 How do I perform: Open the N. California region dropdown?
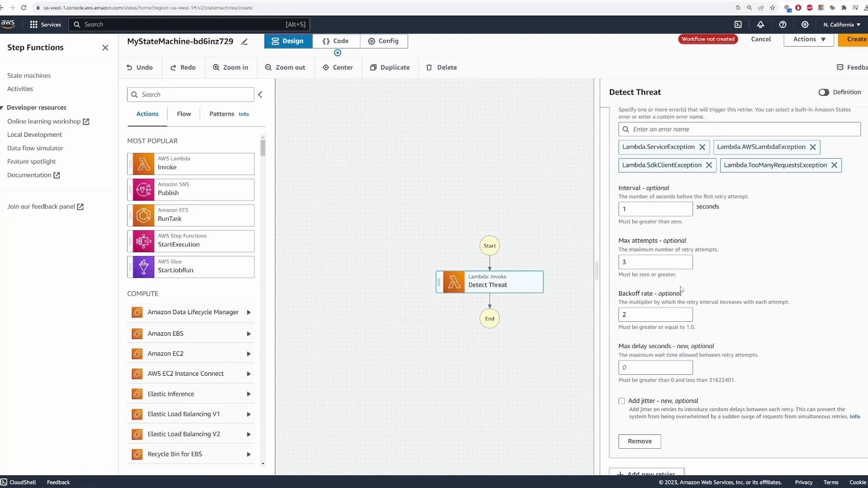pyautogui.click(x=842, y=24)
